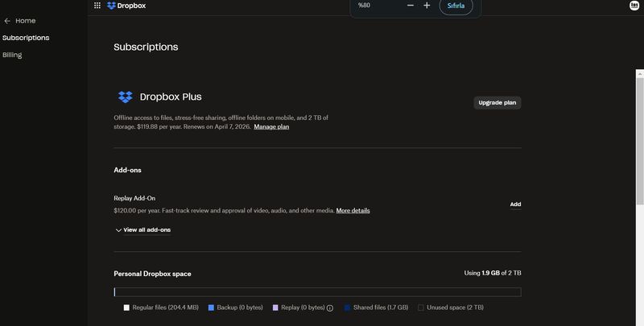Screen dimensions: 644x326
Task: Click the scrollbar up arrow
Action: point(640,73)
